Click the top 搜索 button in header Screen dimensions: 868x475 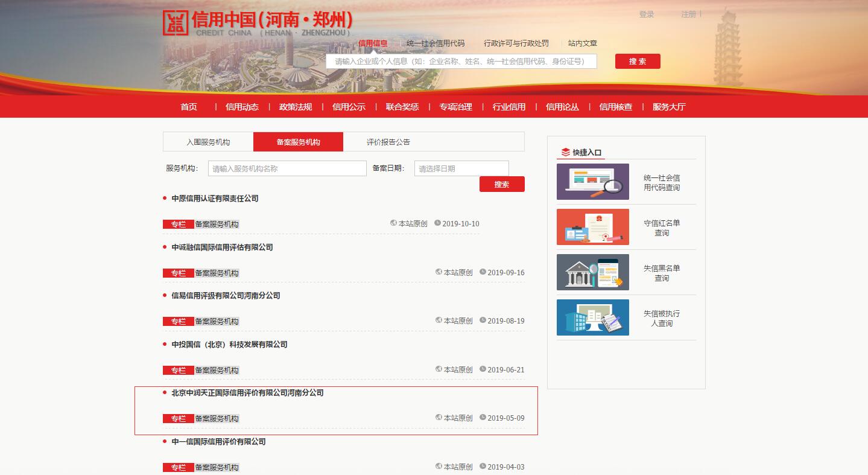[638, 62]
